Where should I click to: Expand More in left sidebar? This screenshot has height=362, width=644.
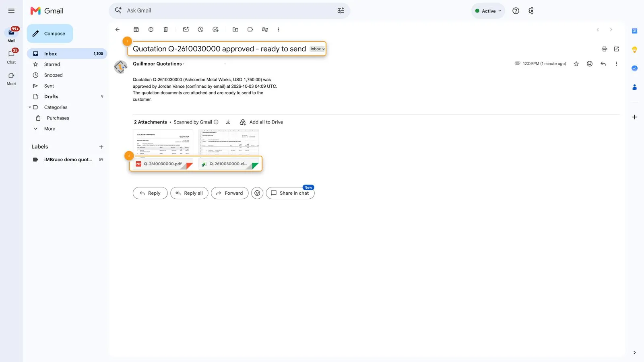coord(50,129)
